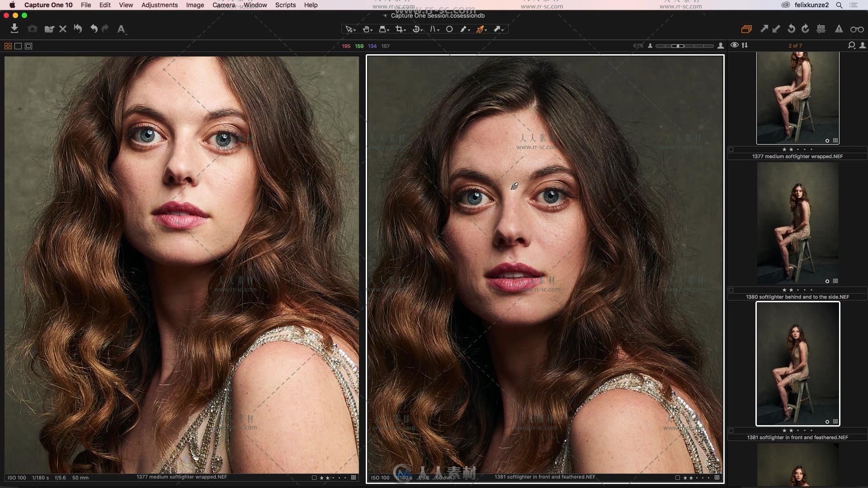Select the Pan hand tool

coord(367,29)
